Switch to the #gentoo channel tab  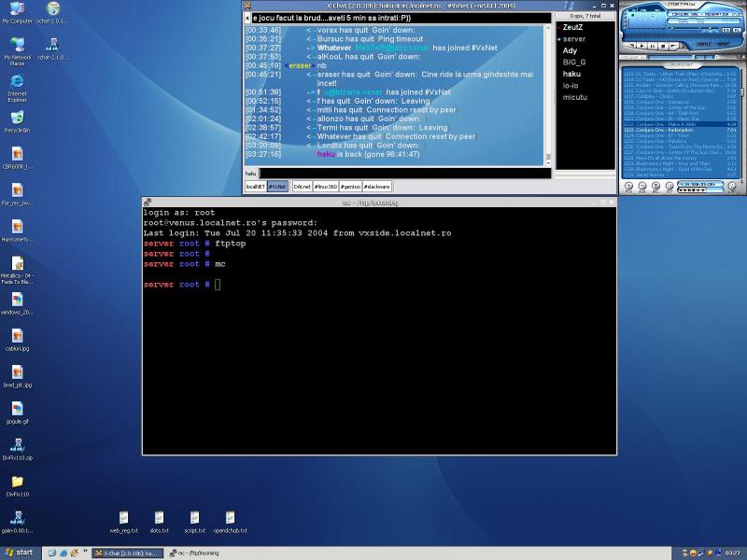350,187
